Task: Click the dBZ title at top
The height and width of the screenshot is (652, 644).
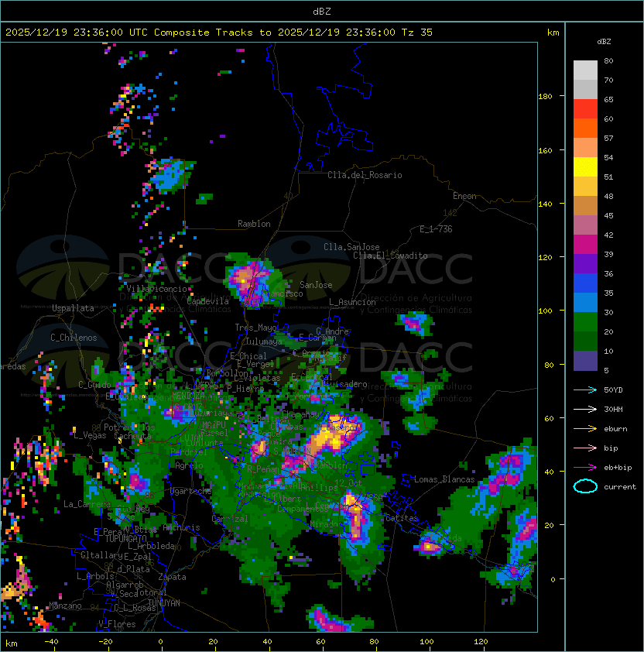Action: pos(322,11)
